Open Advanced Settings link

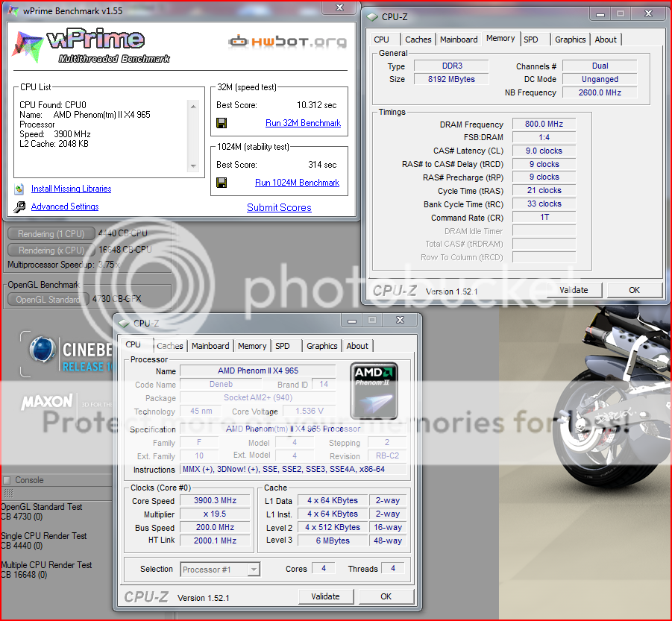(x=65, y=207)
